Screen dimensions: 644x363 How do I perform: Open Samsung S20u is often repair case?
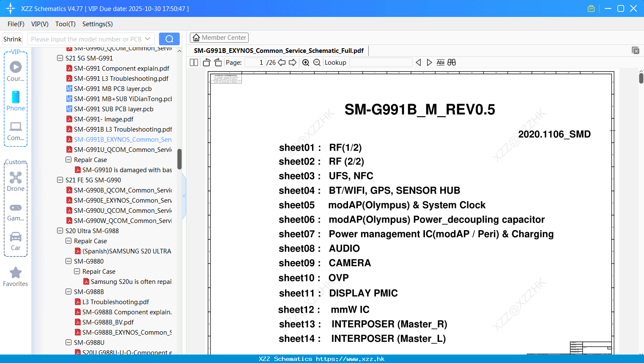click(127, 281)
